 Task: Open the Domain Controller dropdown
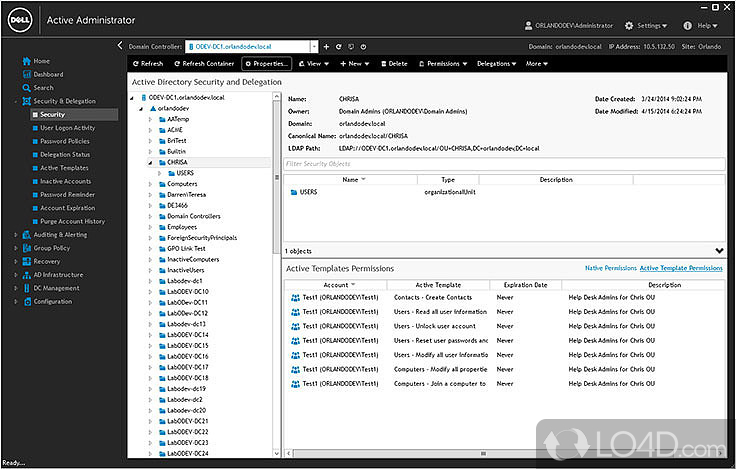point(313,46)
